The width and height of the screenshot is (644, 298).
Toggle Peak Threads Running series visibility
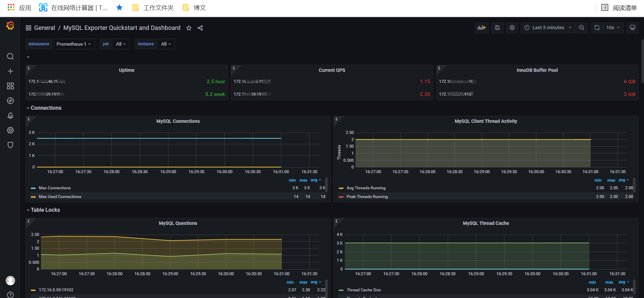click(x=367, y=197)
